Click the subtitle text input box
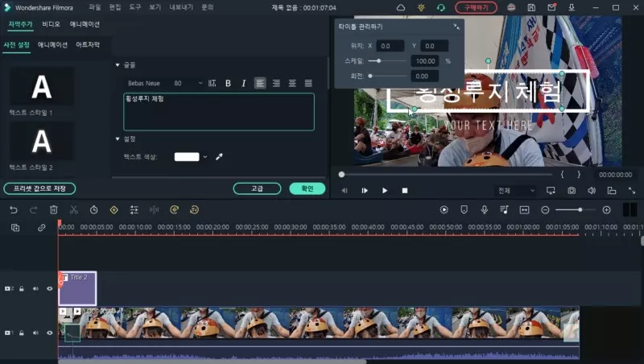Image resolution: width=644 pixels, height=364 pixels. pyautogui.click(x=219, y=112)
